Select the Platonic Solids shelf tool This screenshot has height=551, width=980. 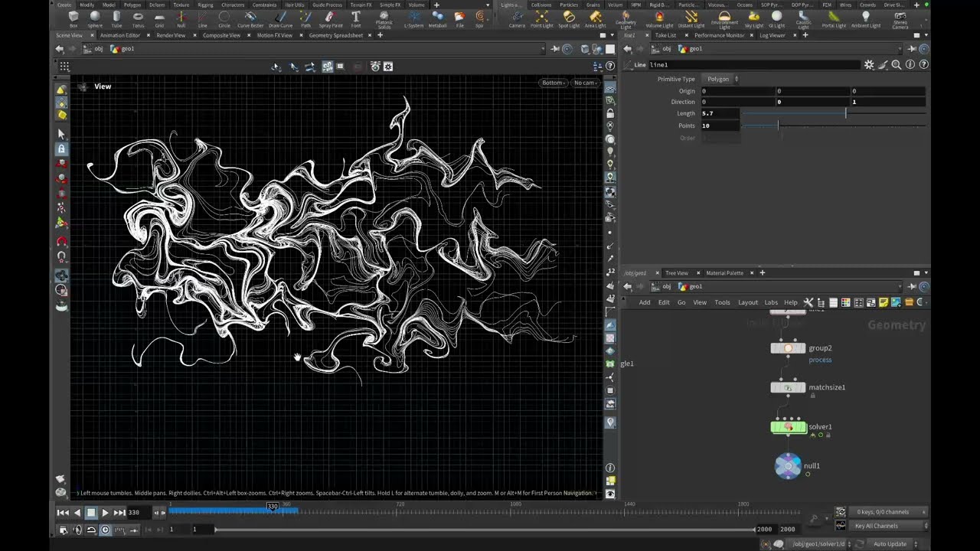[x=384, y=19]
